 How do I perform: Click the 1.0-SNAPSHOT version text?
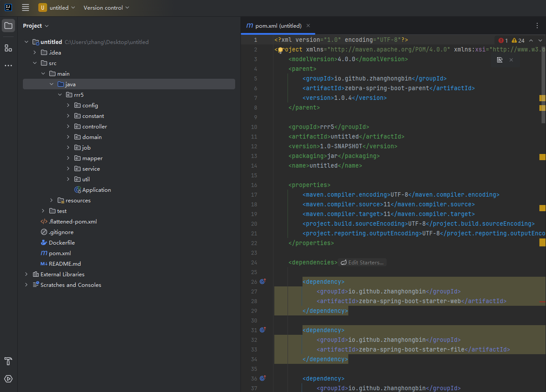tap(341, 147)
